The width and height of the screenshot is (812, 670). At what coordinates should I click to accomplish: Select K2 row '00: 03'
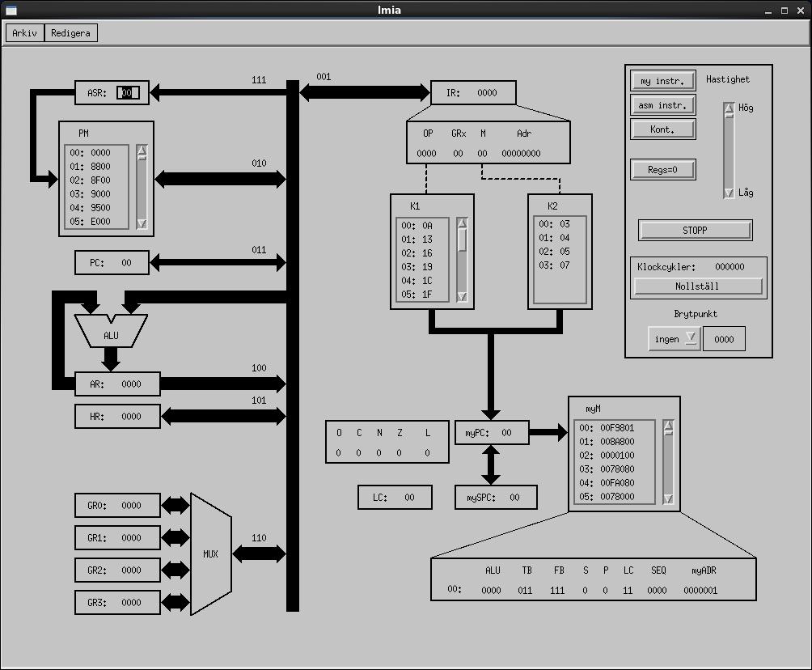pyautogui.click(x=560, y=224)
